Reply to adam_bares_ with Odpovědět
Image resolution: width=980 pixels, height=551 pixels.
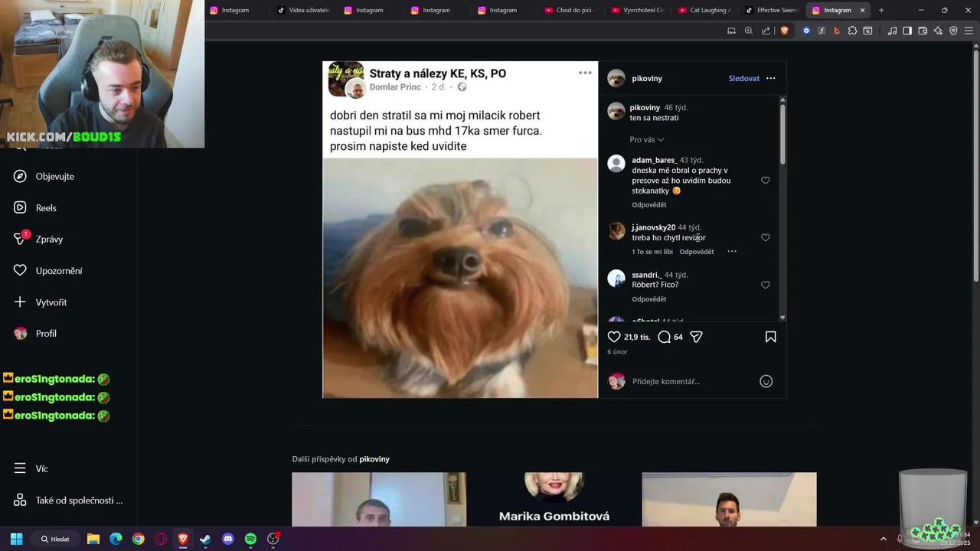(649, 205)
